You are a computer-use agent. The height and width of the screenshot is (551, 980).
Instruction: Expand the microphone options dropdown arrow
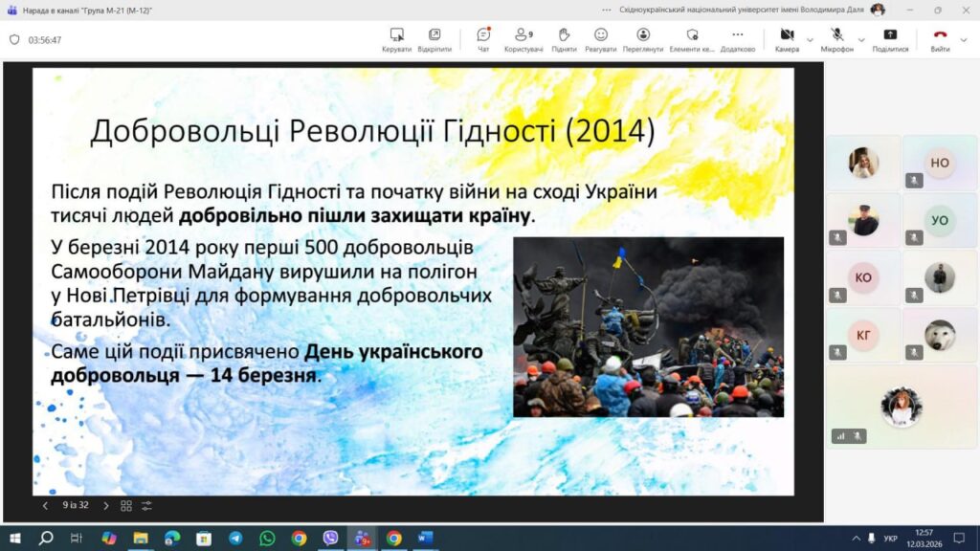click(x=860, y=40)
